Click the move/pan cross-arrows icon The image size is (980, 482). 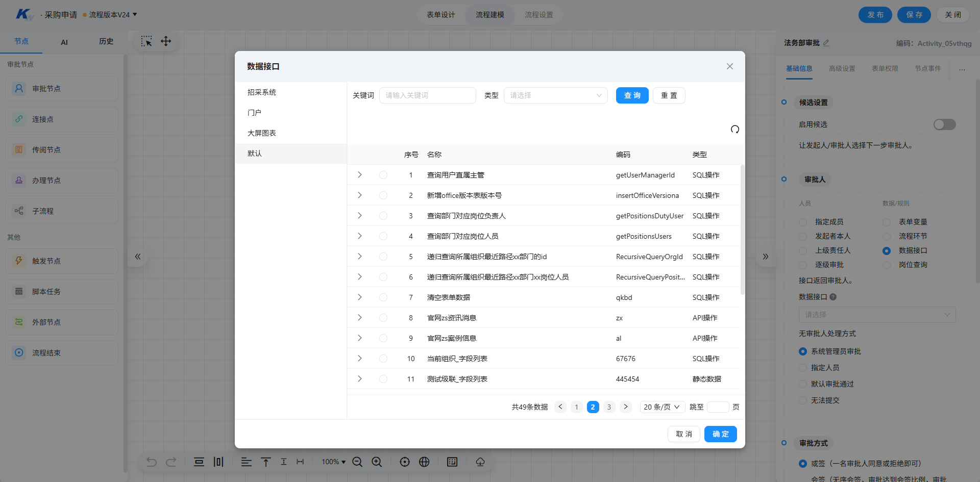tap(166, 41)
